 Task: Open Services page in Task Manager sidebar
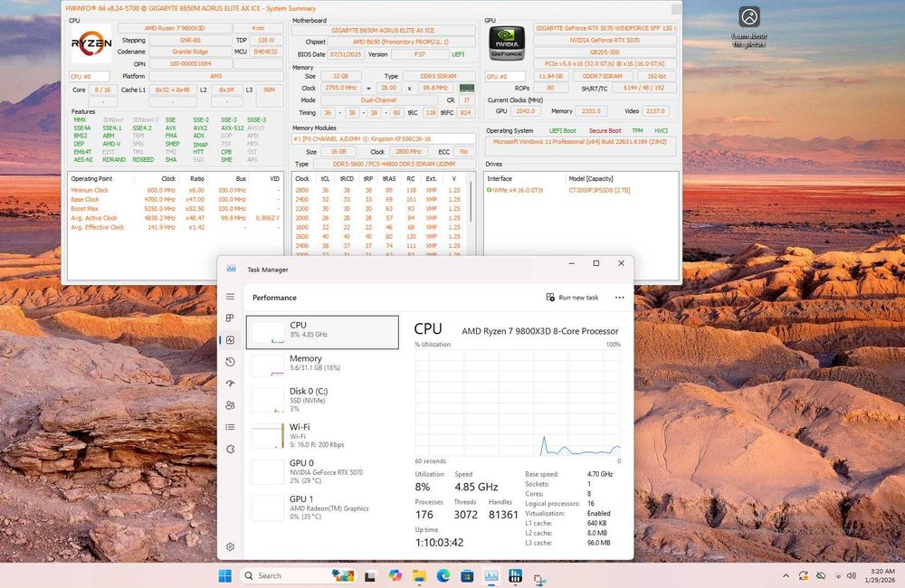point(230,449)
